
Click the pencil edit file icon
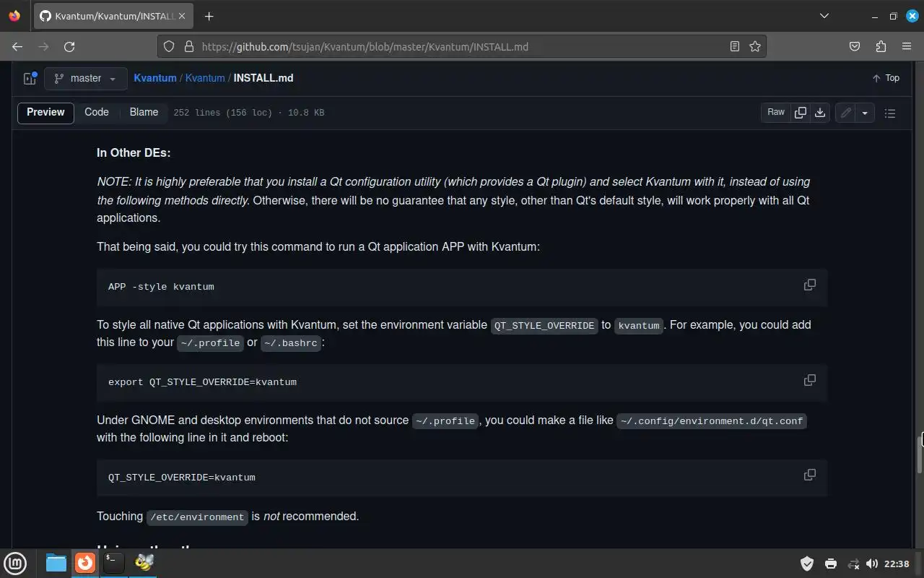[x=846, y=113]
